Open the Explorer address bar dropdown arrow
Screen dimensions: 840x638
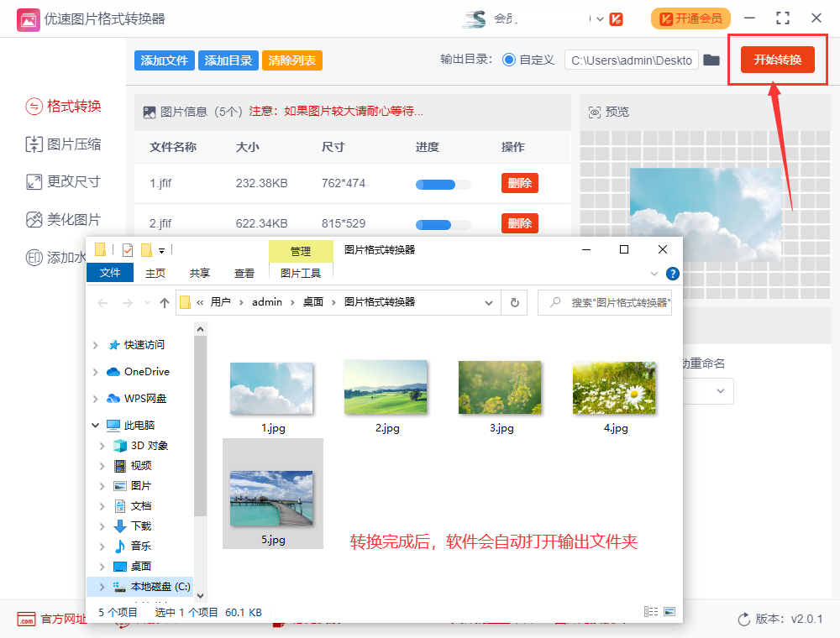point(487,302)
